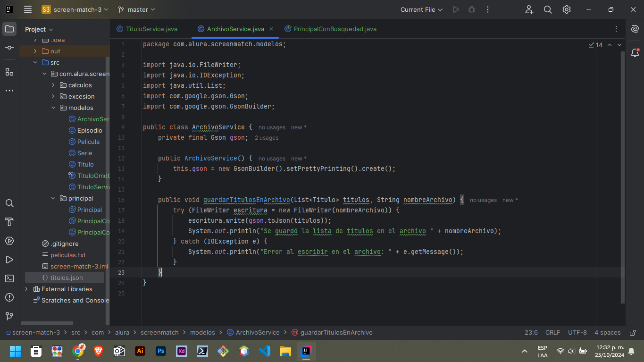Open the master branch dropdown
644x362 pixels.
tap(136, 9)
